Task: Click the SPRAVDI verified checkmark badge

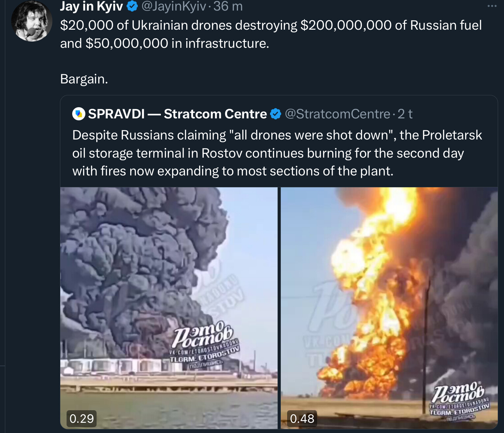Action: [x=276, y=114]
